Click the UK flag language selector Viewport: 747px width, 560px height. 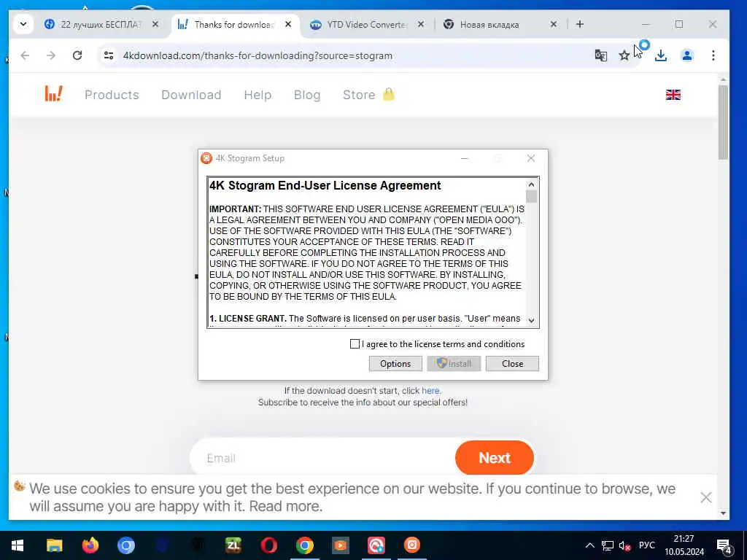673,95
